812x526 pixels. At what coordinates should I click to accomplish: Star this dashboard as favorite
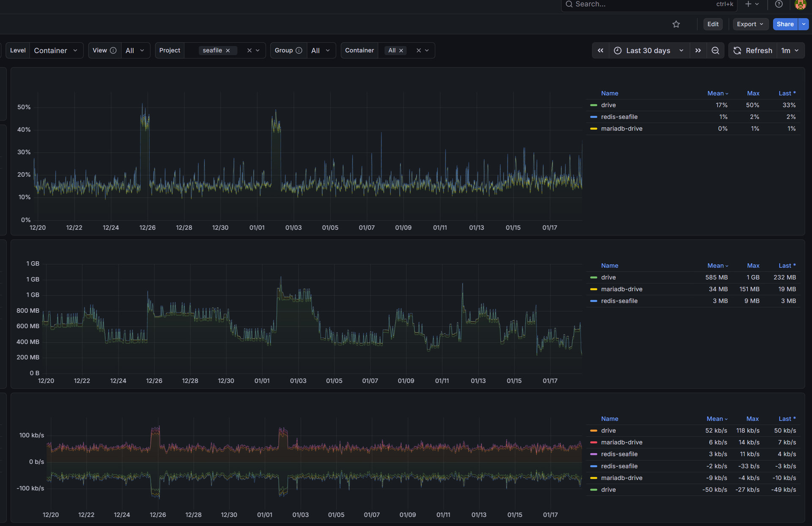pyautogui.click(x=676, y=24)
